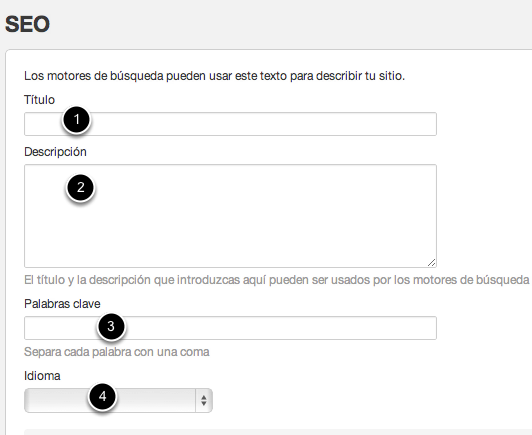Click the SEO page heading

(x=27, y=24)
